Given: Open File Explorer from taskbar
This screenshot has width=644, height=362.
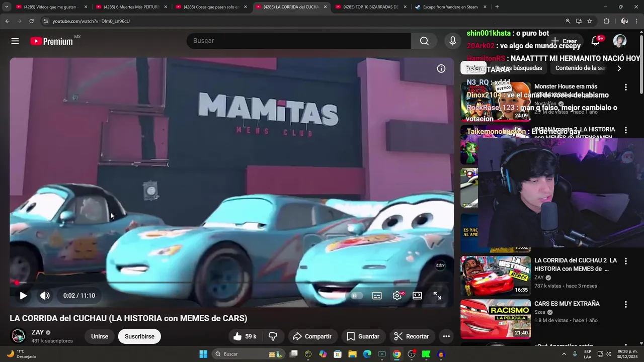Looking at the screenshot, I should point(352,354).
